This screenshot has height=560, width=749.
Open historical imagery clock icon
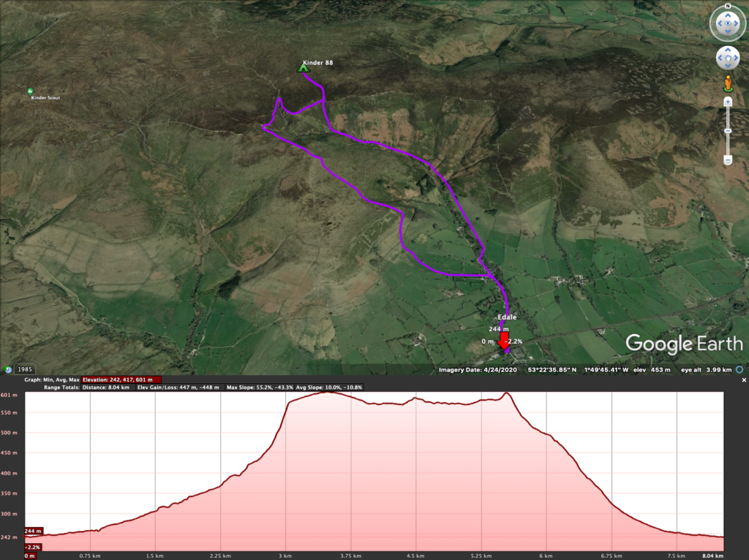click(8, 370)
